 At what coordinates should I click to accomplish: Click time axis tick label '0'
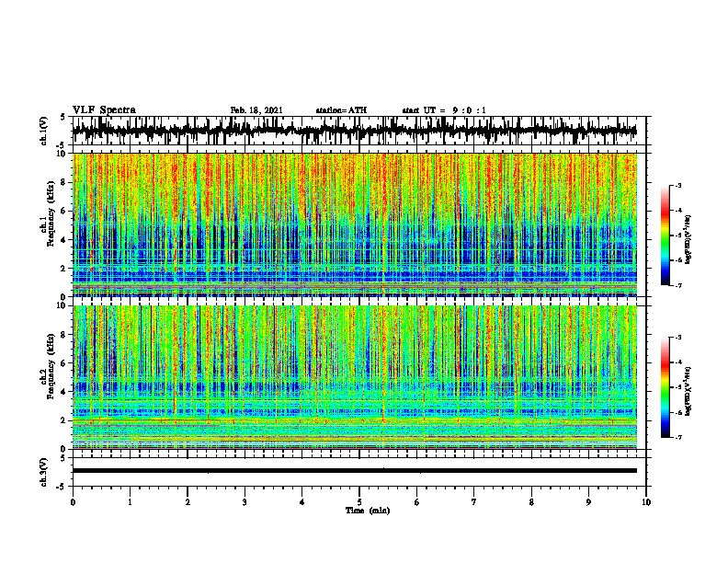pos(73,502)
